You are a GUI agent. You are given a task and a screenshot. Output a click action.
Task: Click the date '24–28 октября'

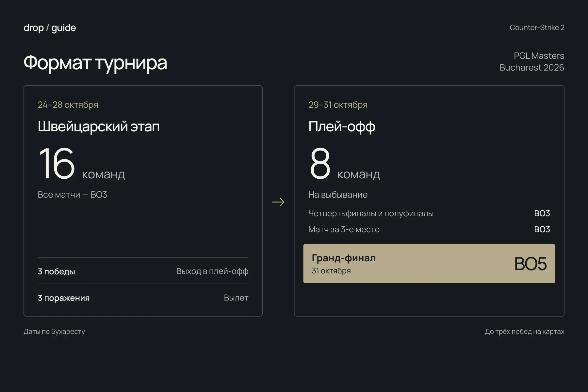pos(68,105)
